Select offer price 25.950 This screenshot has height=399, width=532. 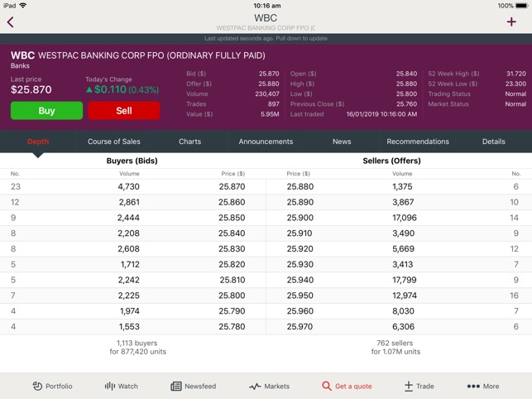[300, 296]
